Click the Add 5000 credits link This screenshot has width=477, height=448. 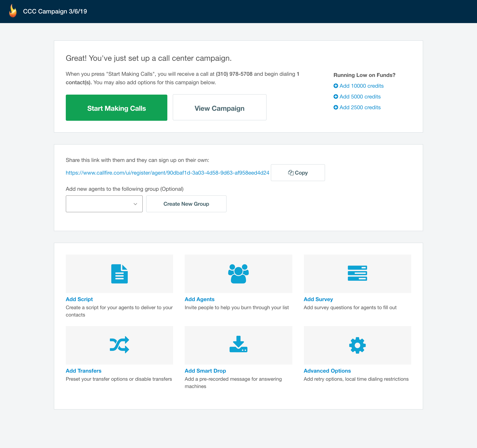[360, 97]
